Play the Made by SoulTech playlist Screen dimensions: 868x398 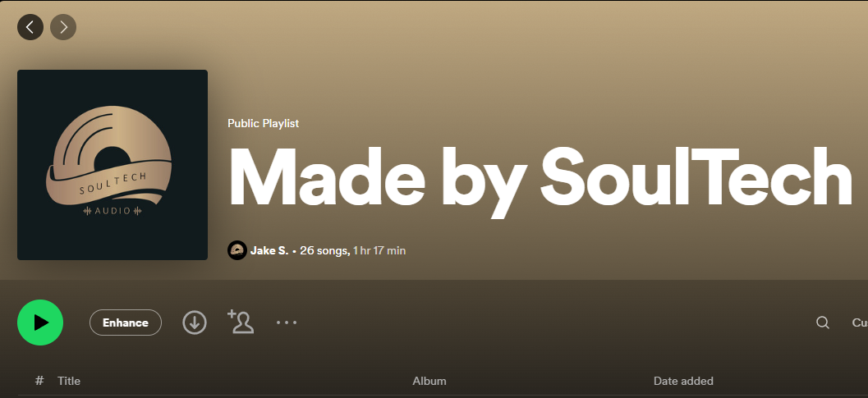[40, 323]
